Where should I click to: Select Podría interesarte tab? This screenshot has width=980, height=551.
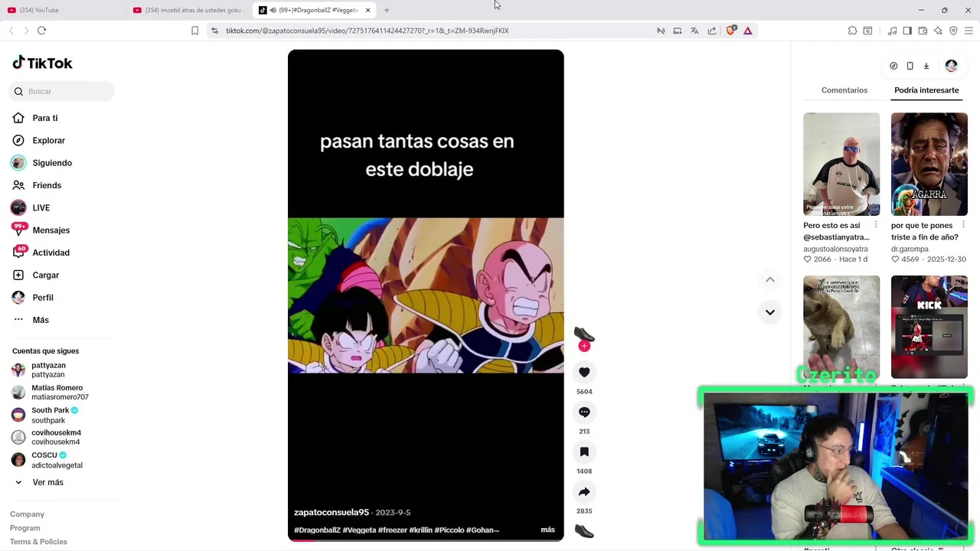926,90
